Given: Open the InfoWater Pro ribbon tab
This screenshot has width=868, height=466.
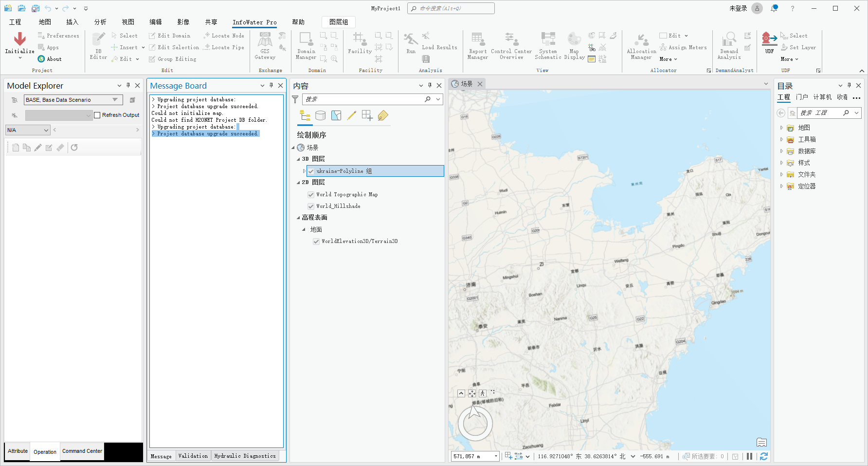Looking at the screenshot, I should point(254,22).
